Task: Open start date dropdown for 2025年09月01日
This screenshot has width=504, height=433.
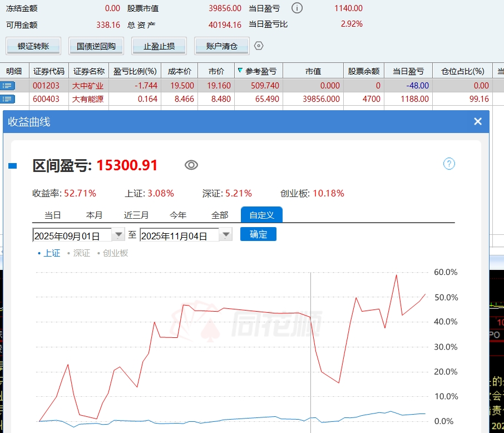Action: [118, 234]
